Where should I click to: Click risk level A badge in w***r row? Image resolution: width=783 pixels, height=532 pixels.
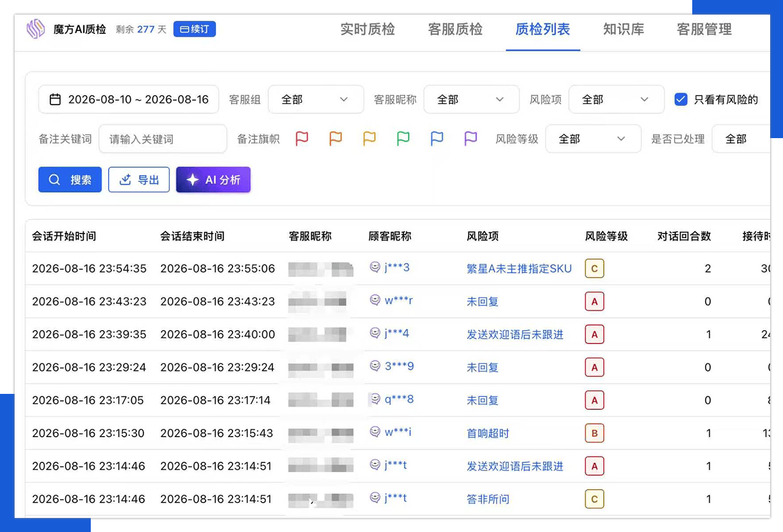click(x=594, y=301)
